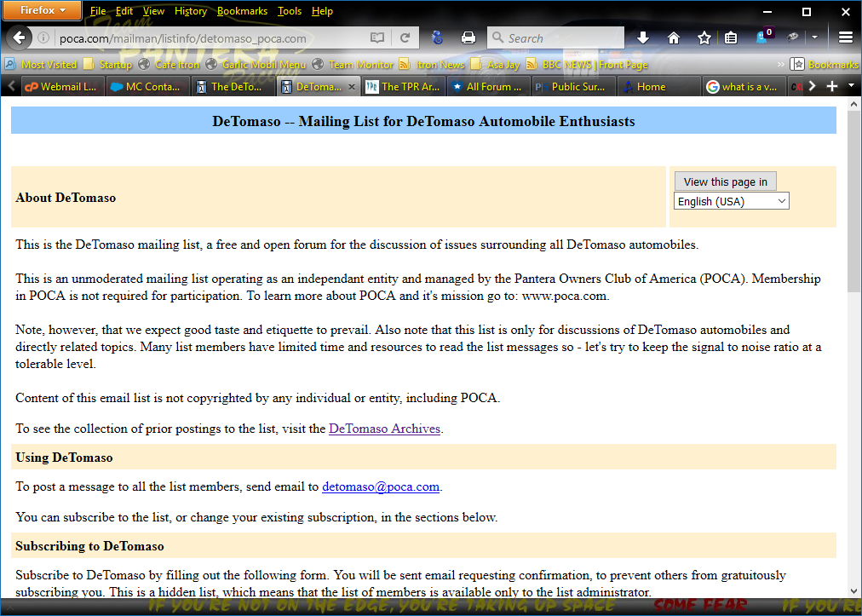Bookmark this page with the star
This screenshot has height=616, width=862.
click(704, 38)
